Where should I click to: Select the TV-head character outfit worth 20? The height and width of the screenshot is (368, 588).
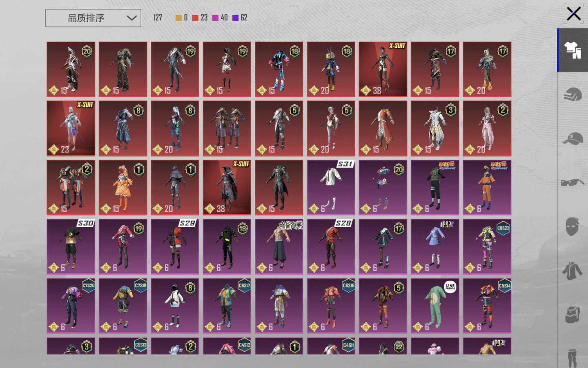(x=331, y=70)
